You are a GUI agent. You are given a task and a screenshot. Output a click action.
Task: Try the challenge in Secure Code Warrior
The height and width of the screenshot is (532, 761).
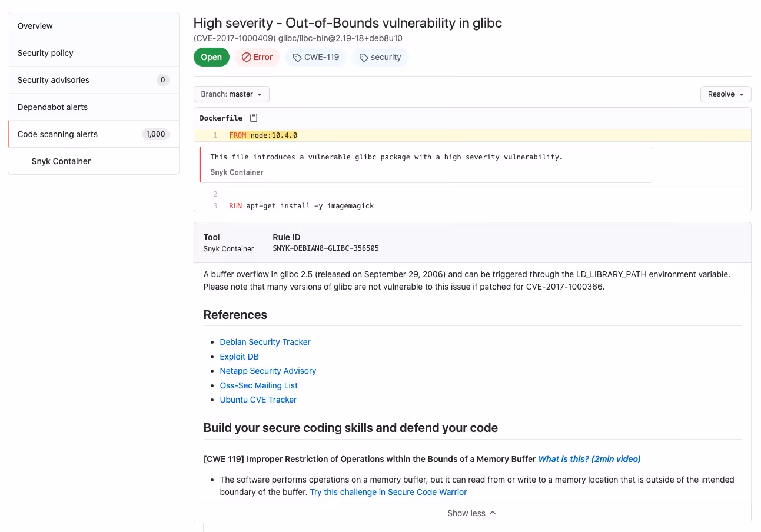(388, 492)
